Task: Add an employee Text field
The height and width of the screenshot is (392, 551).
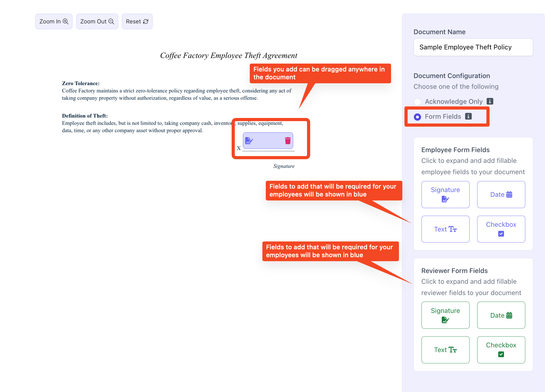Action: (x=445, y=229)
